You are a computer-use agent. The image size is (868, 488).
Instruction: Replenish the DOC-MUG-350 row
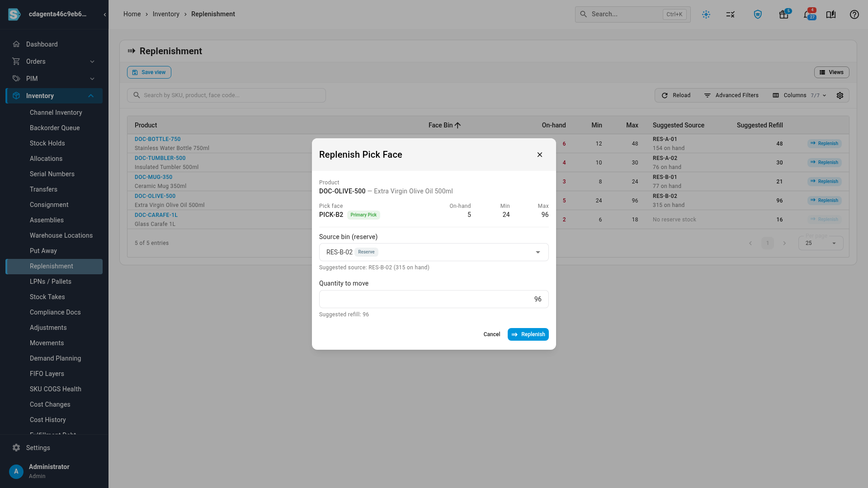coord(824,182)
